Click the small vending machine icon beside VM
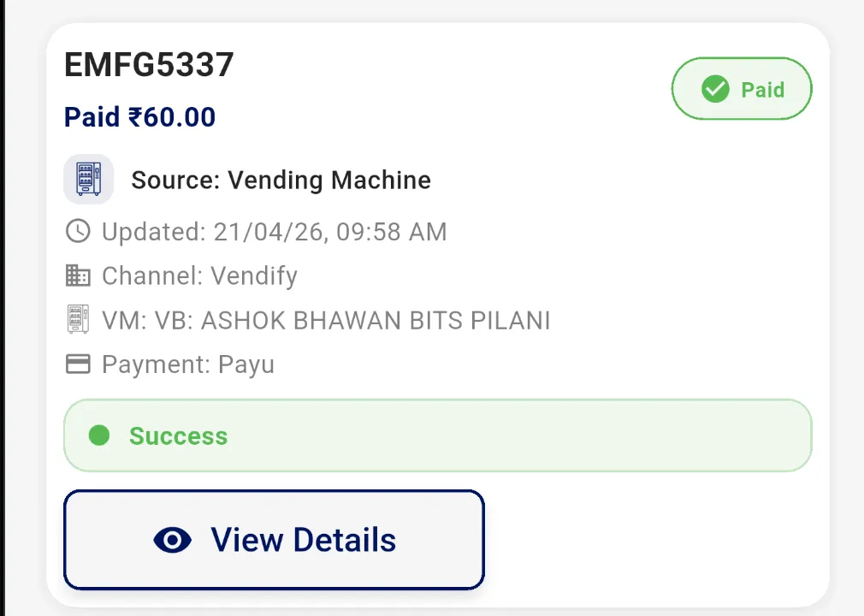 point(78,320)
